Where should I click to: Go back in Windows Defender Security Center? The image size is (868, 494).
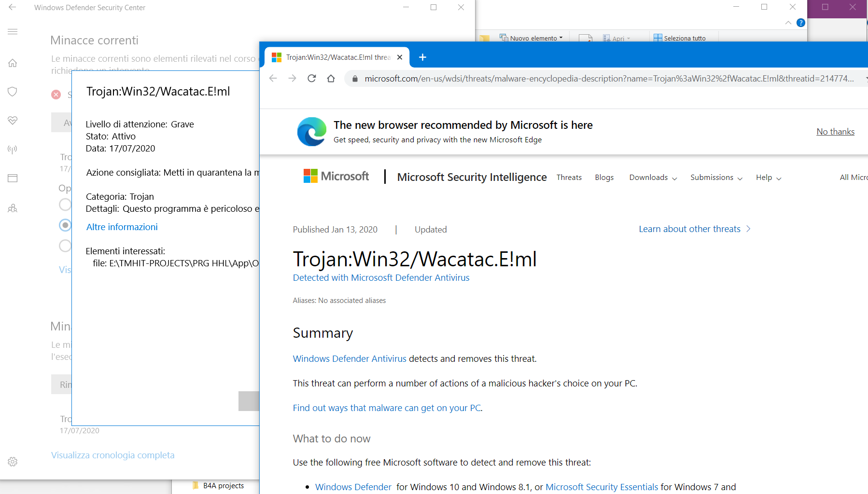13,7
